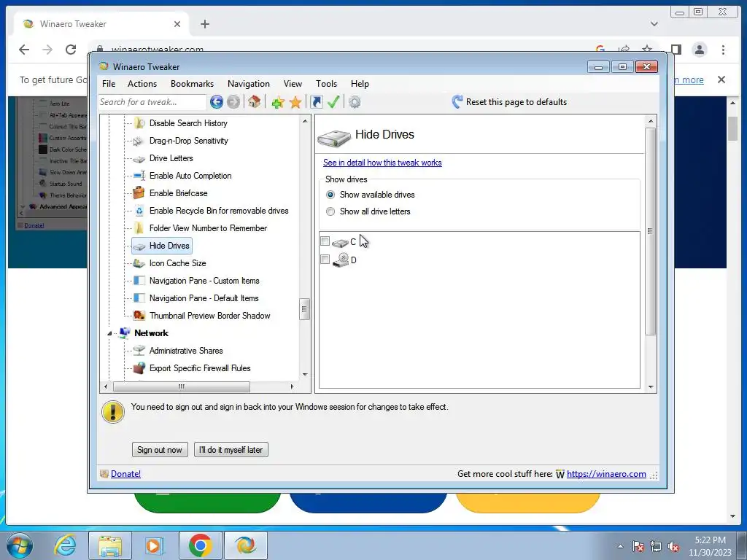Open the View menu
The height and width of the screenshot is (560, 747).
[x=293, y=84]
